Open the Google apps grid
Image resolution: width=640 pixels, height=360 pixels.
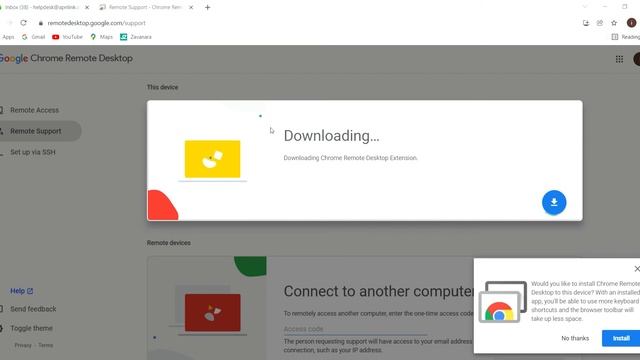click(619, 59)
